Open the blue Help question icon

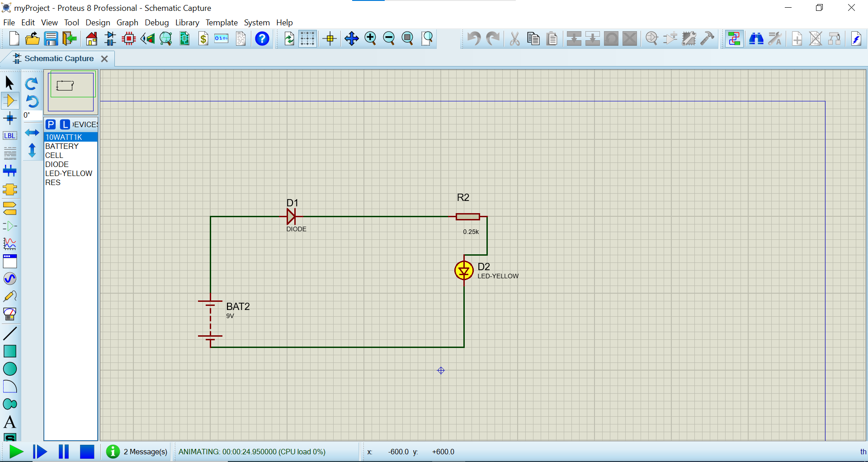pyautogui.click(x=262, y=39)
